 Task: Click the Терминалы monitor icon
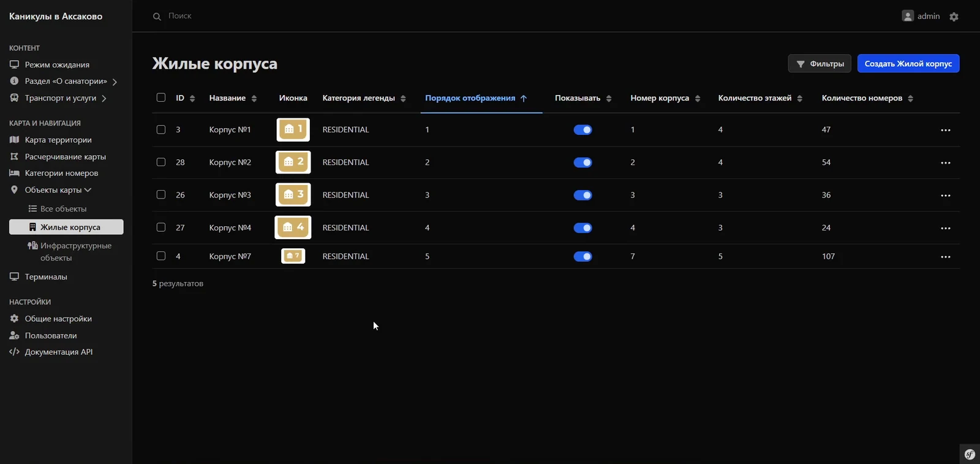tap(14, 276)
